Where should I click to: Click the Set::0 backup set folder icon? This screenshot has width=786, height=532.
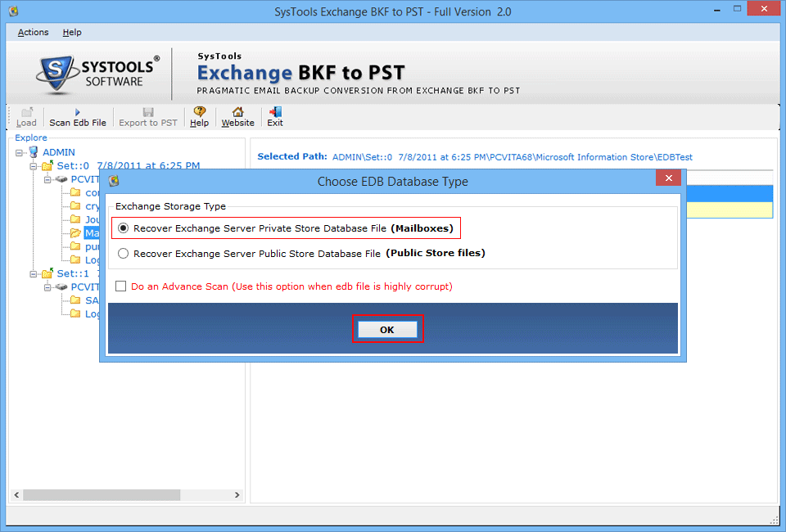[47, 165]
